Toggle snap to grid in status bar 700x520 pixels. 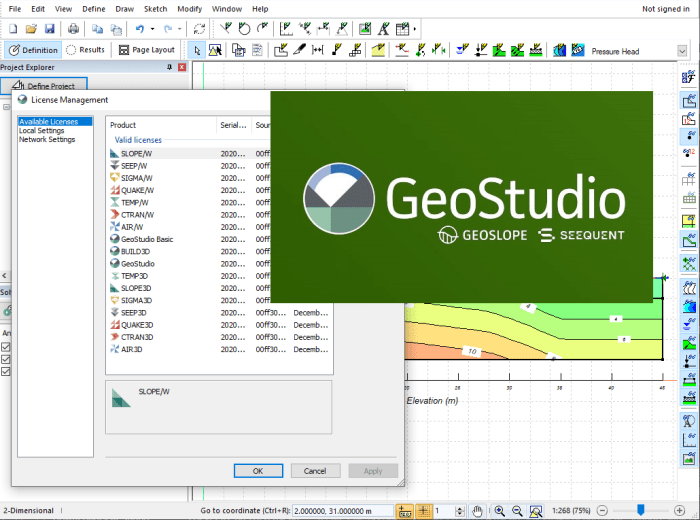[405, 511]
